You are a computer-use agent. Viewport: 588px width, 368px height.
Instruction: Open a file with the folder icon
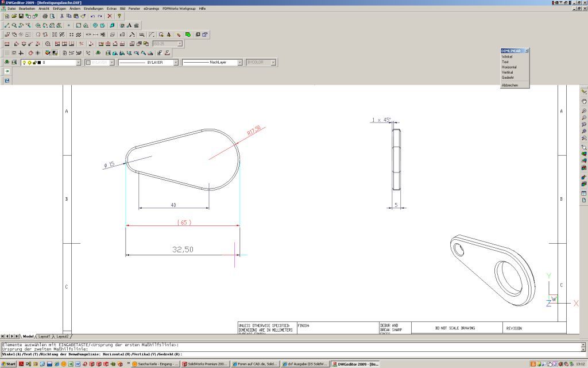coord(14,16)
